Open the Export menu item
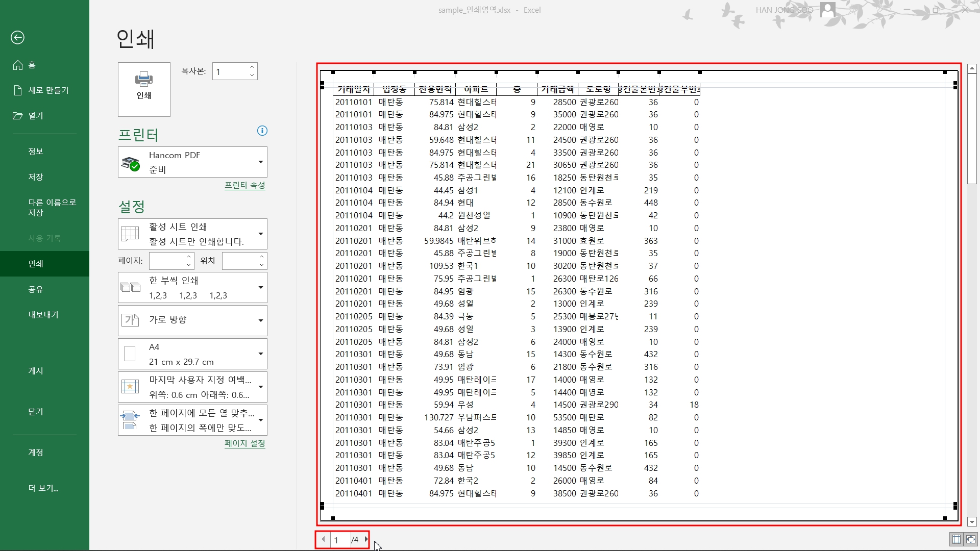The image size is (980, 551). click(43, 315)
